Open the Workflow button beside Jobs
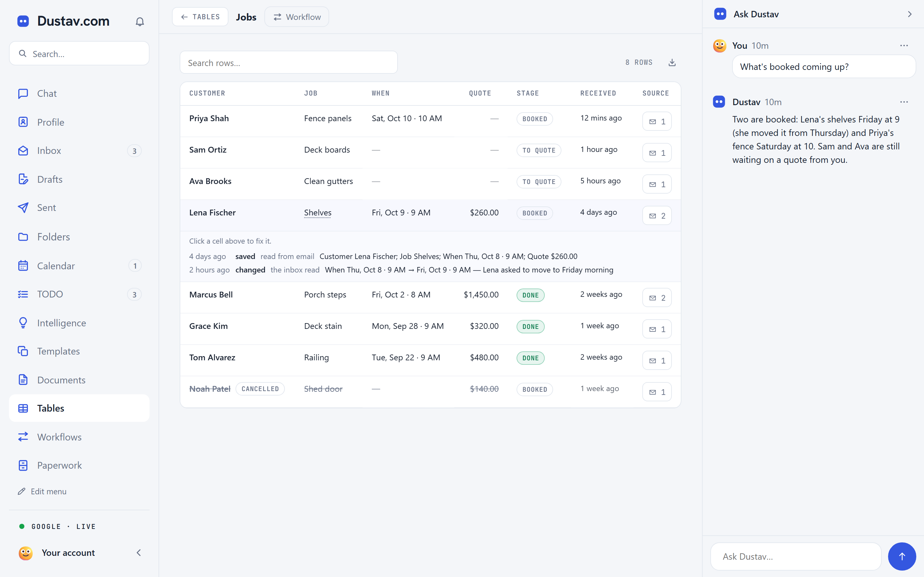This screenshot has width=924, height=577. [x=297, y=17]
